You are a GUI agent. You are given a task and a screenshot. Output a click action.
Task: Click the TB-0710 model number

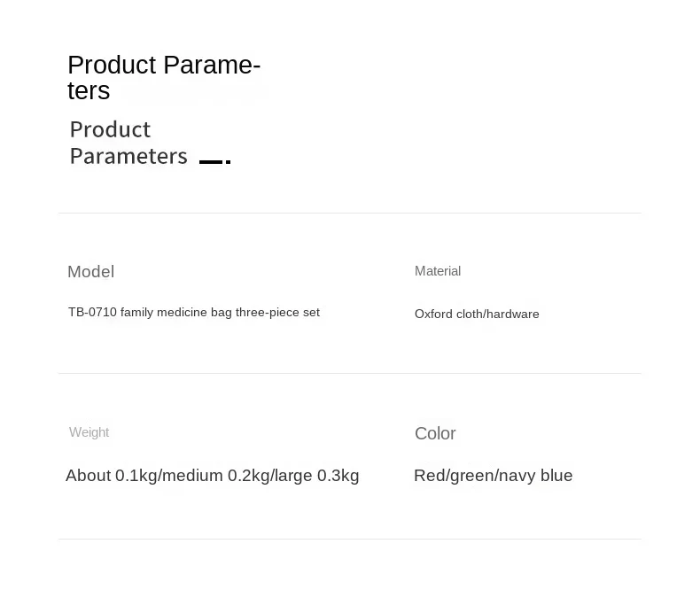pyautogui.click(x=92, y=313)
